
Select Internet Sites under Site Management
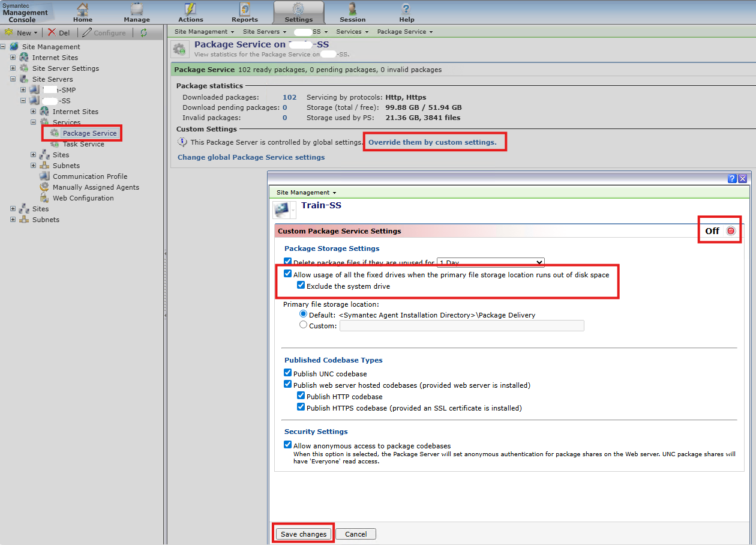(55, 58)
